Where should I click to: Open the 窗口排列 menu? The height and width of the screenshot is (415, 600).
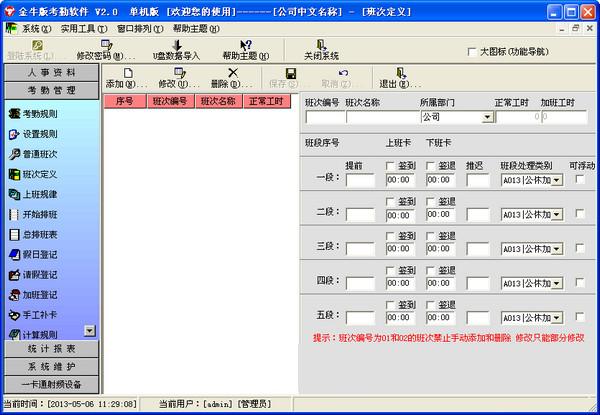pos(140,29)
